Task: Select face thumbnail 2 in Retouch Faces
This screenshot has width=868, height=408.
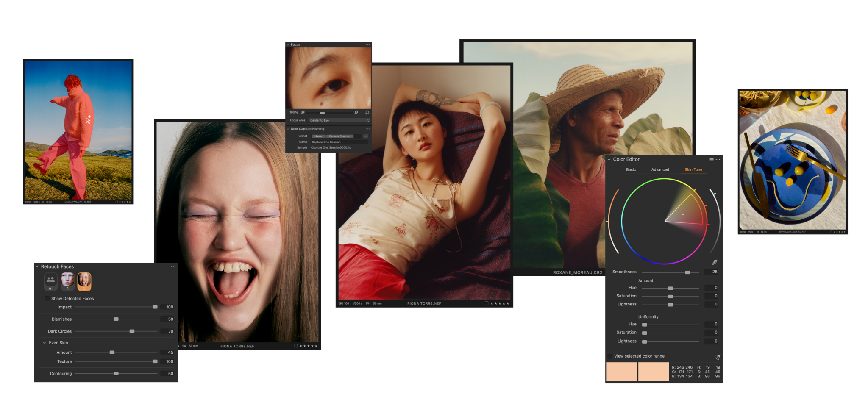Action: click(85, 281)
